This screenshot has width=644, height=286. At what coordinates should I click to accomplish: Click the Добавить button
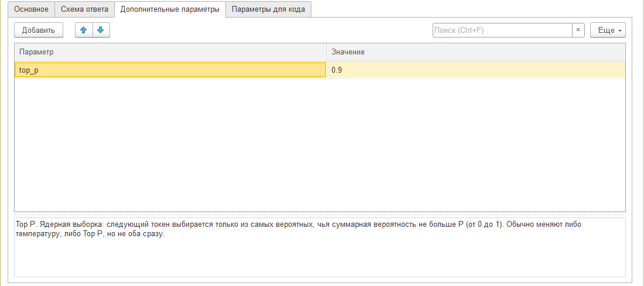click(39, 30)
